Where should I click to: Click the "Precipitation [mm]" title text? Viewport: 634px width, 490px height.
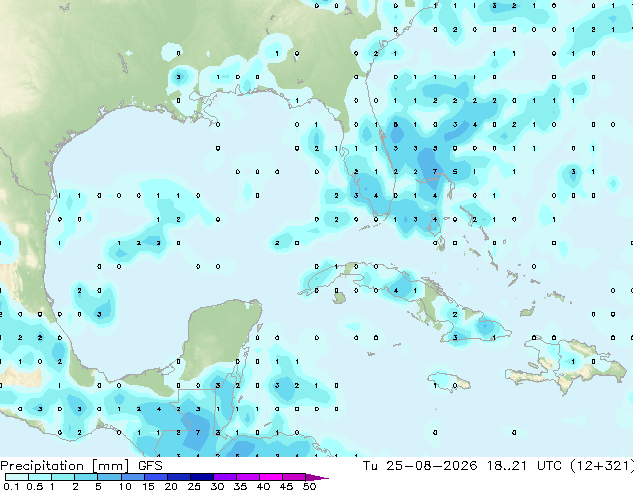coord(65,466)
